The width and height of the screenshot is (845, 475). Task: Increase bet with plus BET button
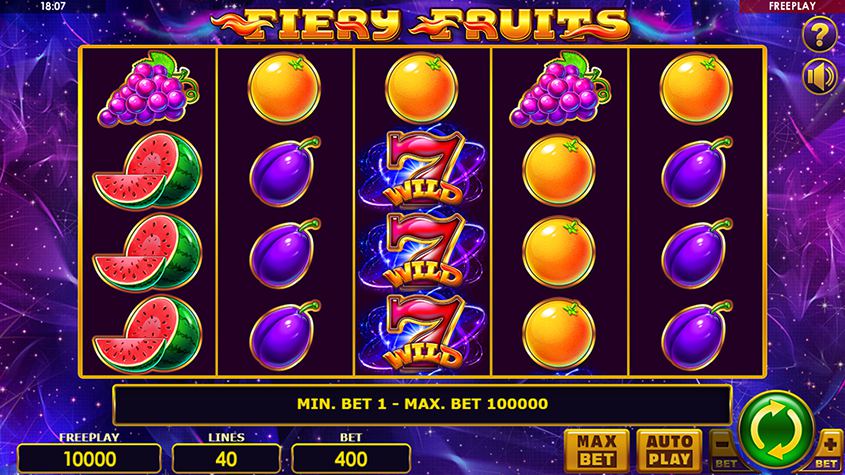(x=829, y=450)
